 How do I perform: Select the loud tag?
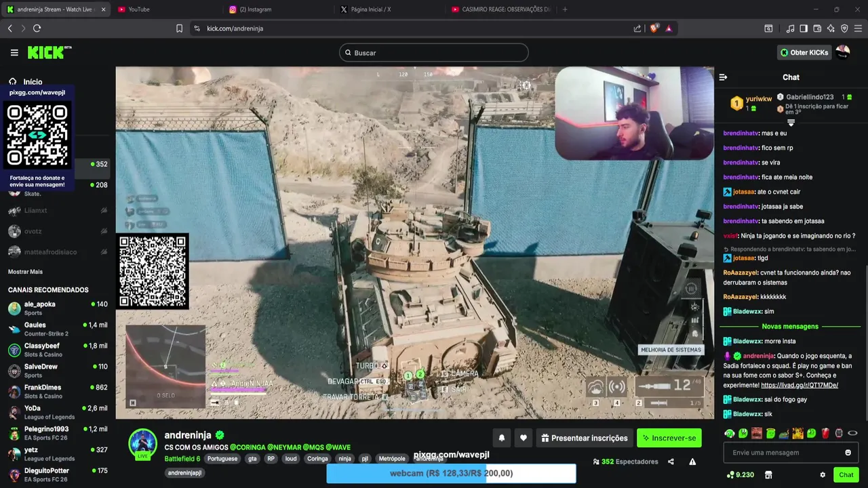[x=291, y=459]
